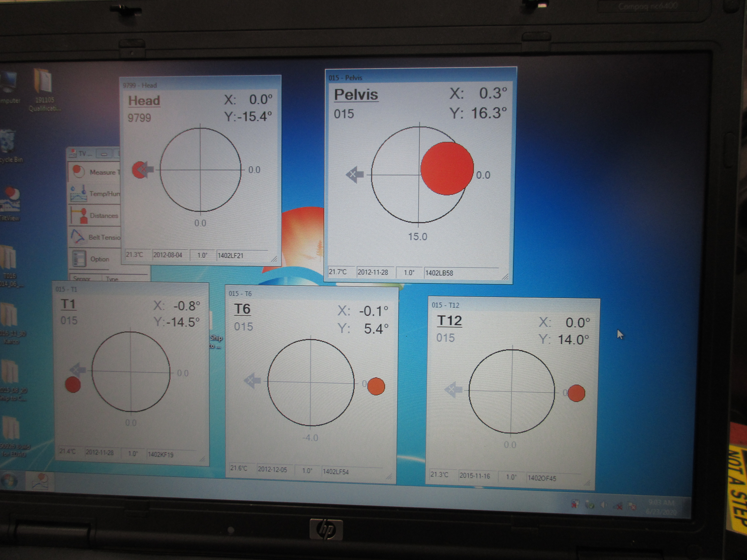
Task: Select the Distances measurement icon
Action: point(80,215)
